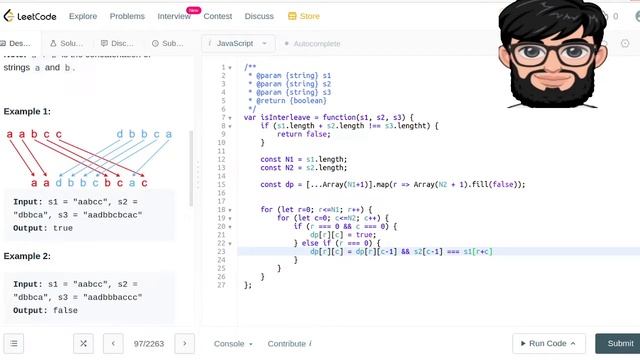Viewport: 640px width, 360px height.
Task: Open the Contest page
Action: (218, 16)
